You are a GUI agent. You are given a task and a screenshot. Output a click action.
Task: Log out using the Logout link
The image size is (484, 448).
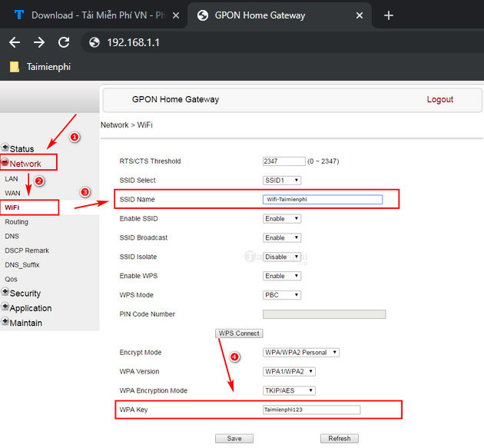click(440, 99)
